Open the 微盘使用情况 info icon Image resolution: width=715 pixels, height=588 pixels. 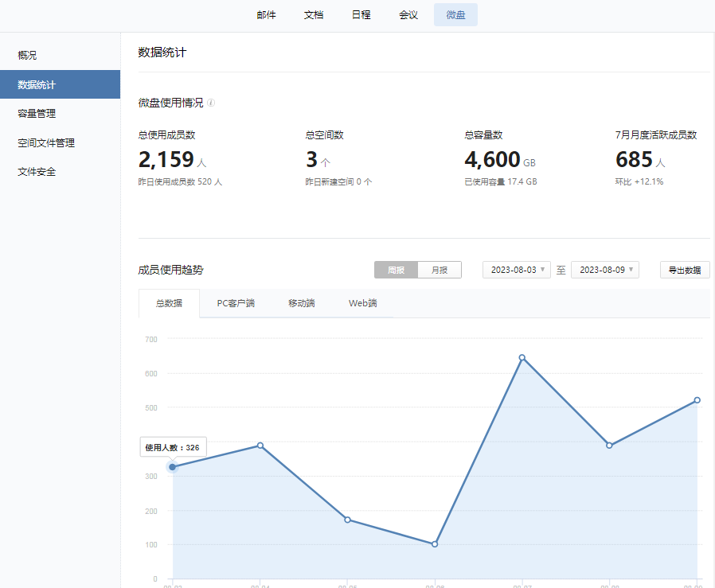(209, 102)
